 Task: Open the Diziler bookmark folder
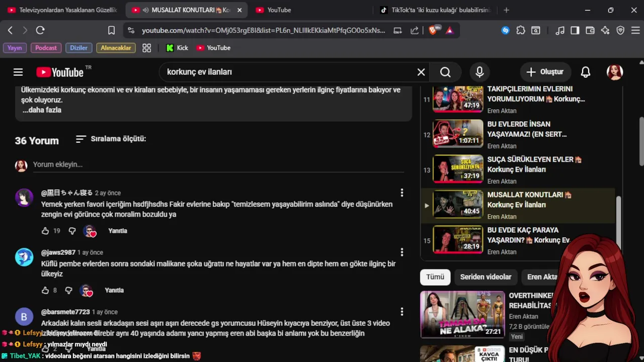click(78, 48)
